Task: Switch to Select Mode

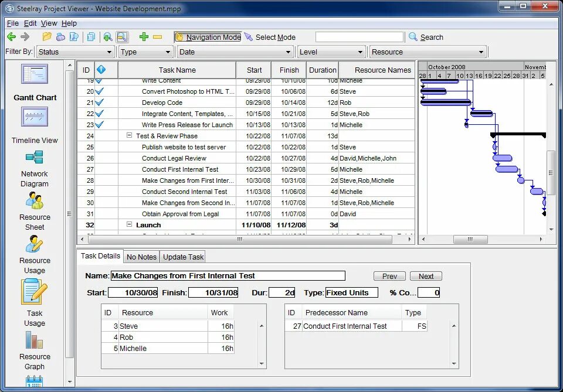Action: (x=270, y=38)
